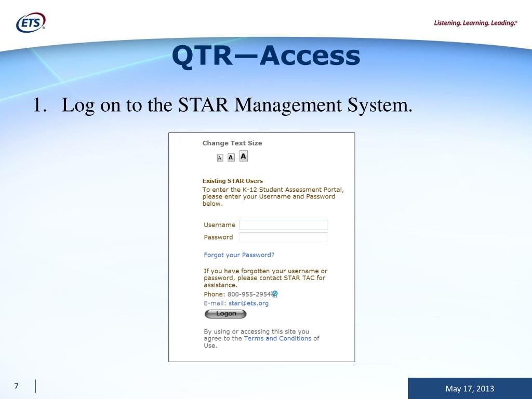
Task: Click the phone number 800-955-2954
Action: (250, 294)
